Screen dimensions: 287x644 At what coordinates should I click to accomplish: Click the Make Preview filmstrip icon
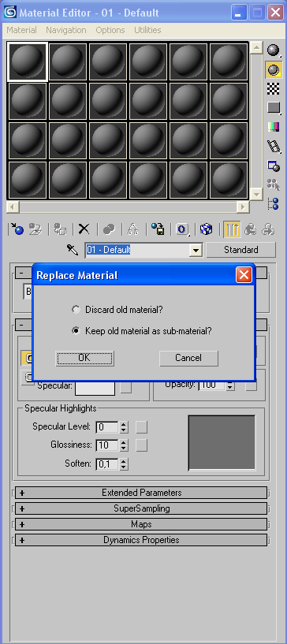(x=274, y=146)
